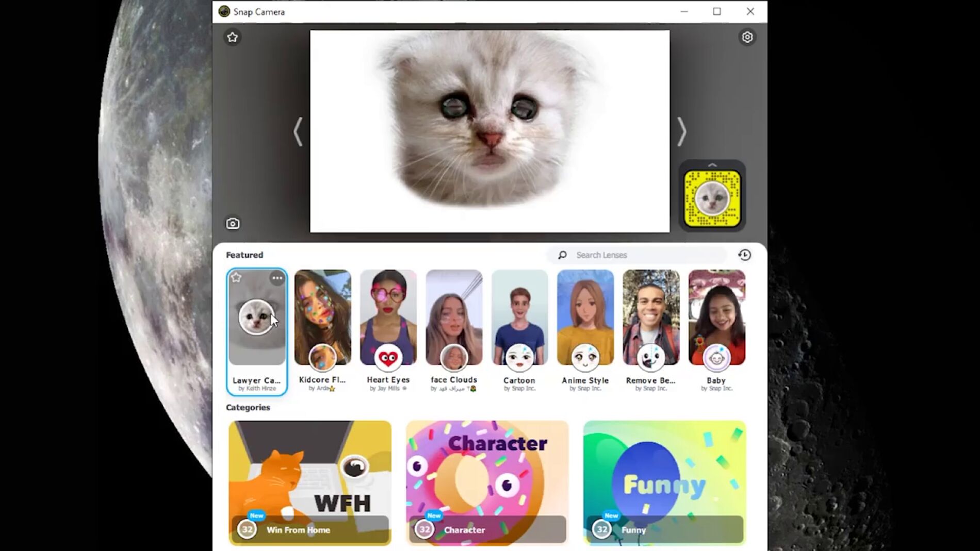Go to previous lens arrow
Viewport: 980px width, 551px height.
298,132
